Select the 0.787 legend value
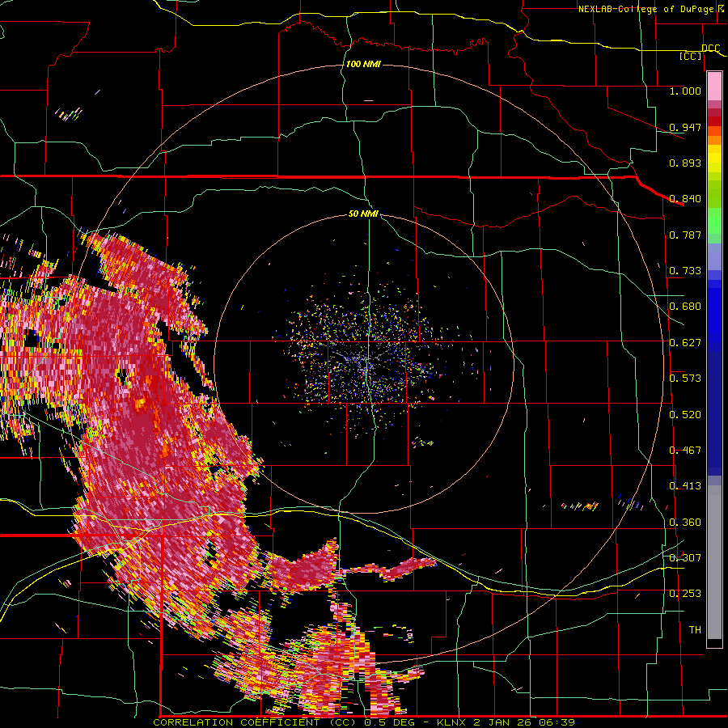Screen dimensions: 728x728 click(685, 235)
